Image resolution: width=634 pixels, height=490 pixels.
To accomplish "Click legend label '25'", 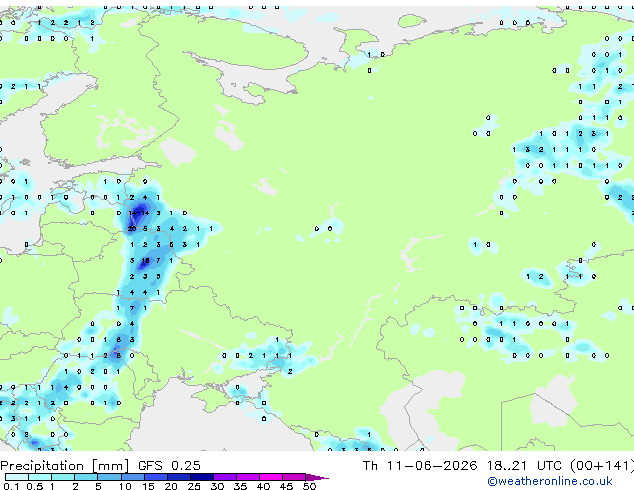I will click(x=194, y=486).
